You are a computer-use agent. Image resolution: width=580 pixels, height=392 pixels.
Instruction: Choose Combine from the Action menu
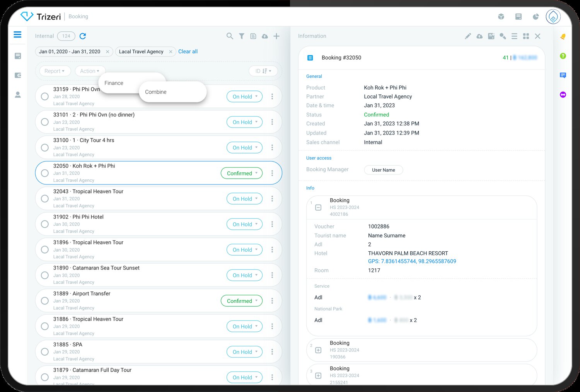[x=156, y=92]
